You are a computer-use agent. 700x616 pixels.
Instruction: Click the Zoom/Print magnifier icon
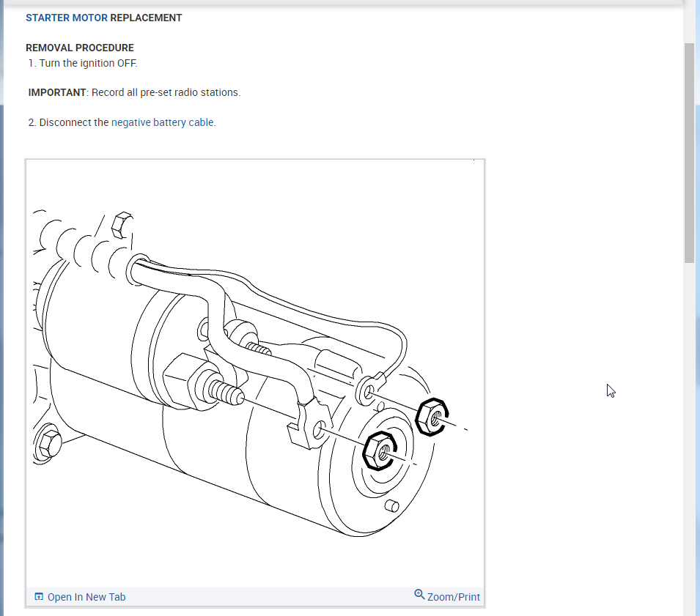(x=419, y=594)
